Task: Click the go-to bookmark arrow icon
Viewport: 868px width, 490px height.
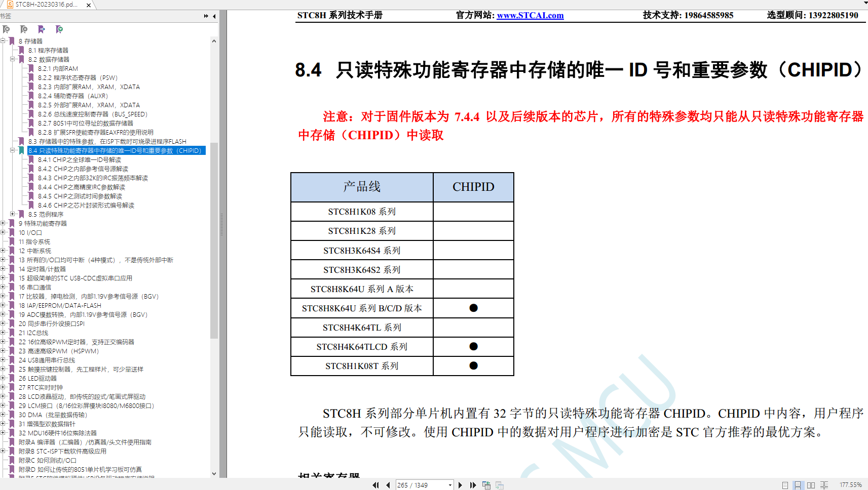Action: tap(42, 29)
